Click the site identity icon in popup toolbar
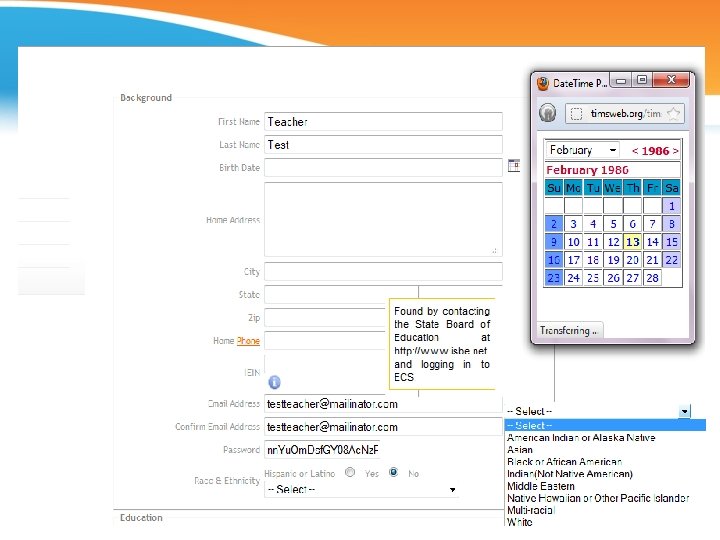This screenshot has height=540, width=720. click(547, 113)
